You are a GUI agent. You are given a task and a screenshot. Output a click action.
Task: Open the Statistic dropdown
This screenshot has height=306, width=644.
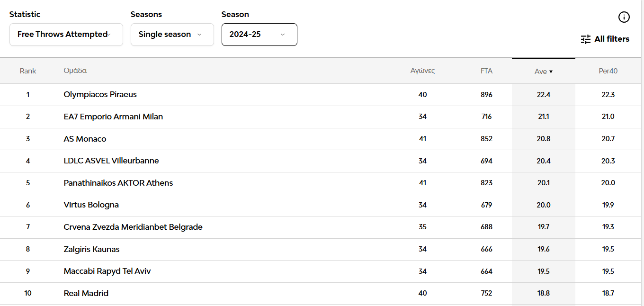coord(66,35)
